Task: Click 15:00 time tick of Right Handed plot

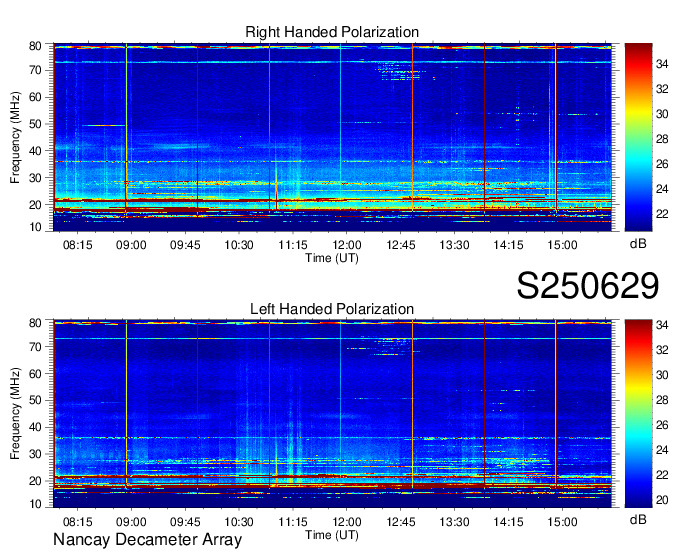Action: tap(562, 245)
